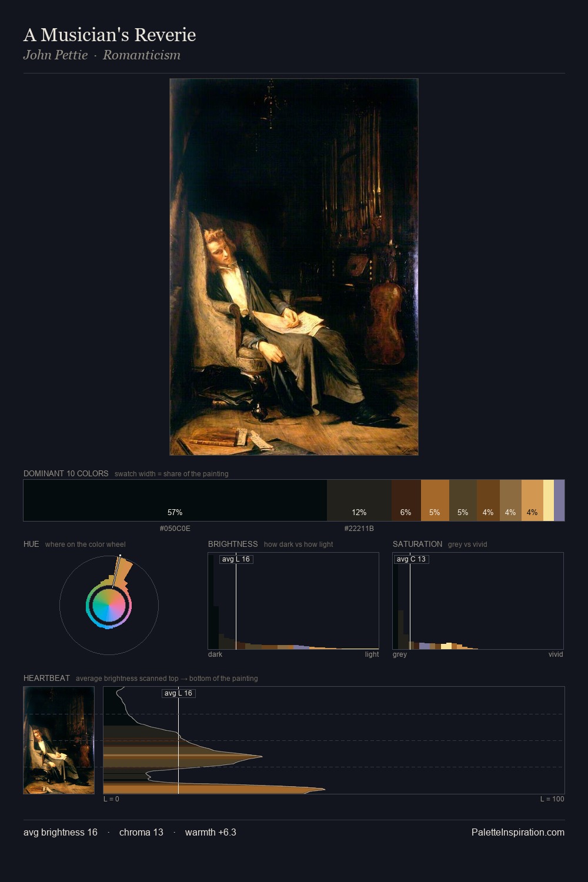Click 'how dark vs how light' caption
The height and width of the screenshot is (882, 588).
pyautogui.click(x=299, y=544)
